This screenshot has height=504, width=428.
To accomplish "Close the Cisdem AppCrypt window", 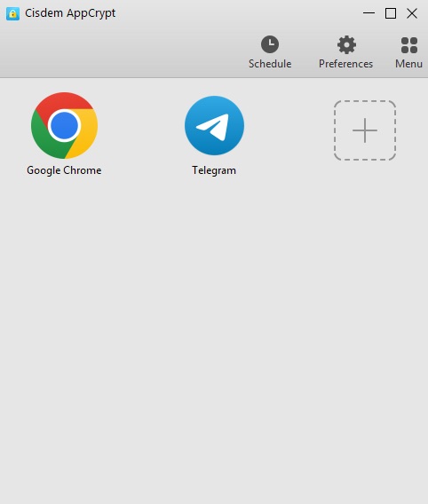I will (412, 13).
